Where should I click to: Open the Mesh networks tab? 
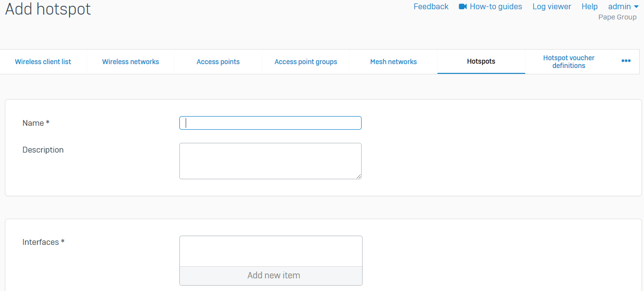pyautogui.click(x=394, y=62)
